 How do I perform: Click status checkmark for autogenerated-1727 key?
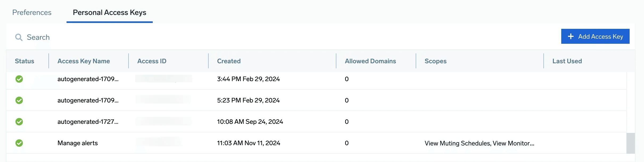click(x=19, y=122)
